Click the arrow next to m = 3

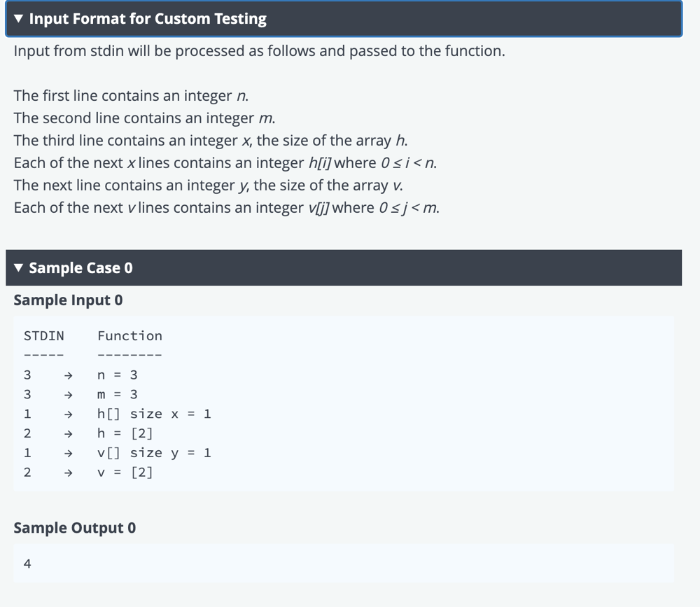point(68,395)
